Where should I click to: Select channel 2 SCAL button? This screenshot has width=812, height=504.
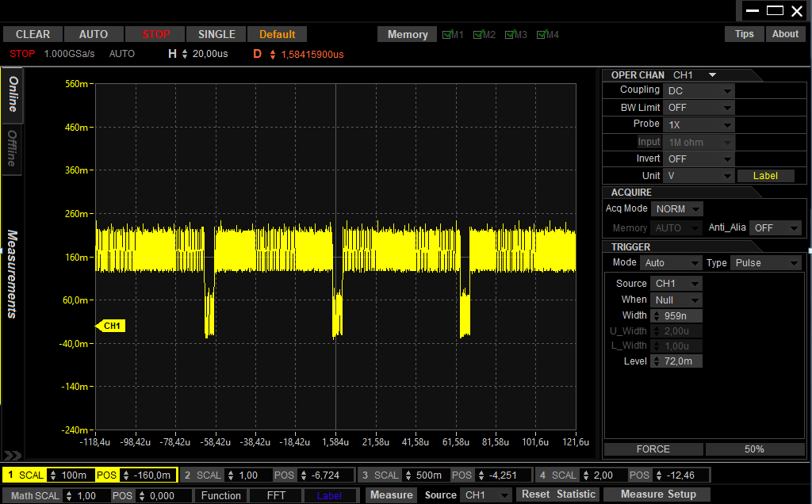(x=202, y=475)
